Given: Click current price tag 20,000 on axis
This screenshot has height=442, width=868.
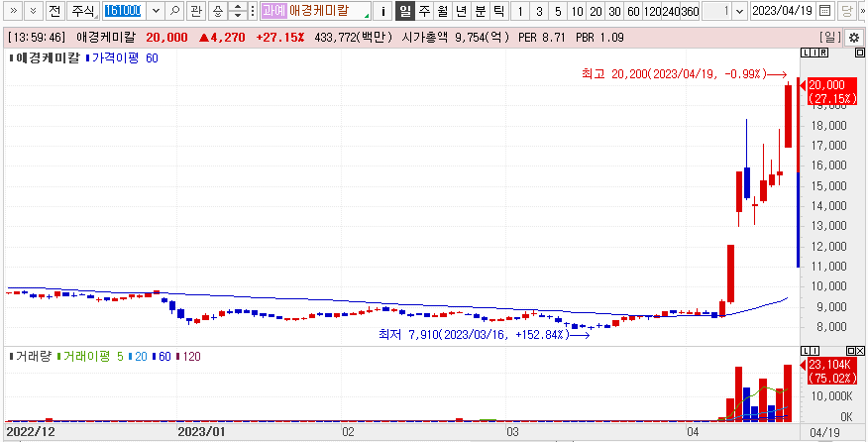Looking at the screenshot, I should click(832, 92).
